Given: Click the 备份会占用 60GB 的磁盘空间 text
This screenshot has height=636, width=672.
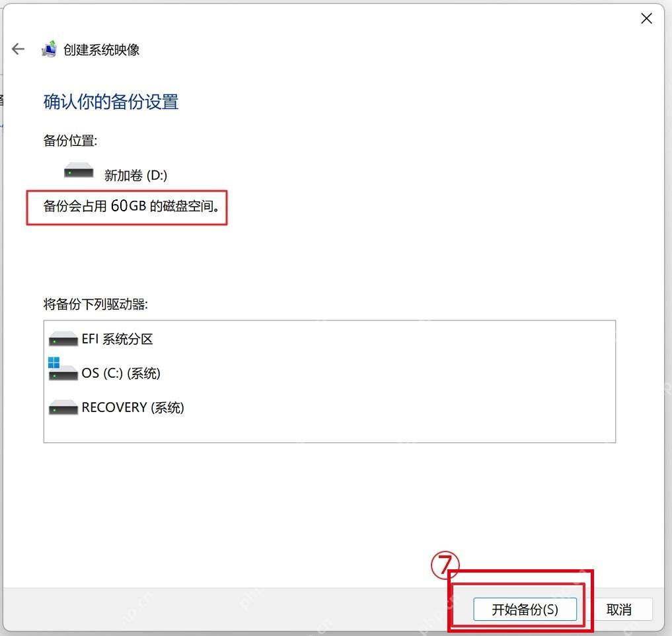Looking at the screenshot, I should coord(131,206).
